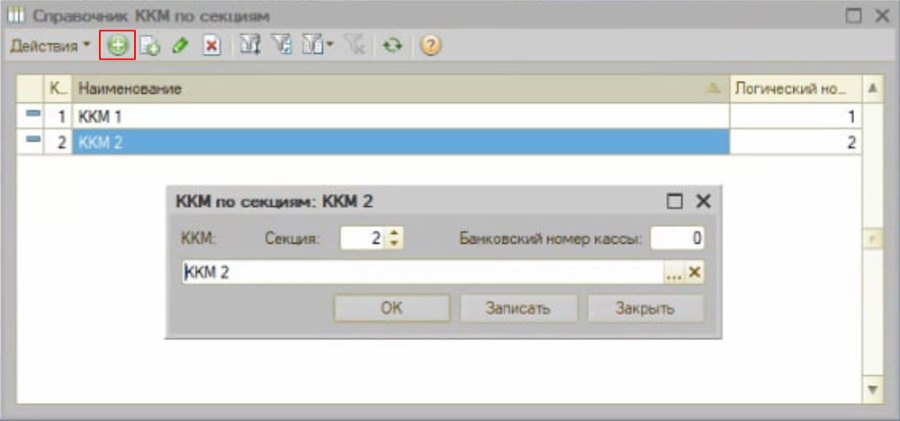Decrease Секция value with spinner down arrow
Screen dimensions: 900x421
(393, 244)
